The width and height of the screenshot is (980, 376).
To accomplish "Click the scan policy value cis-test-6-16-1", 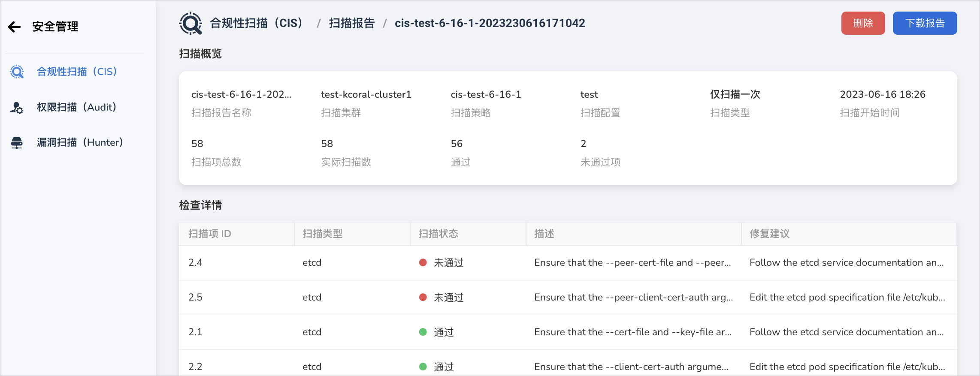I will 486,94.
